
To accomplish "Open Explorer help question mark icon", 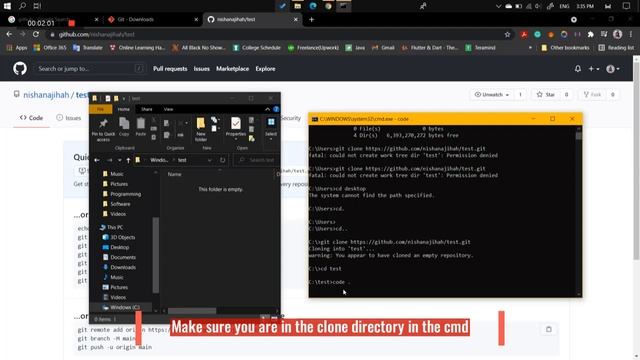I will 276,109.
